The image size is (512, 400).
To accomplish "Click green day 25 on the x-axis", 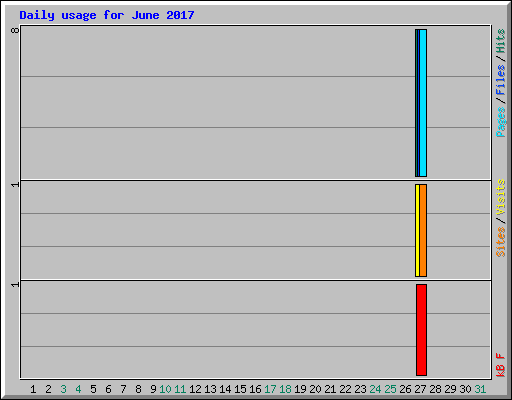I will pos(390,389).
